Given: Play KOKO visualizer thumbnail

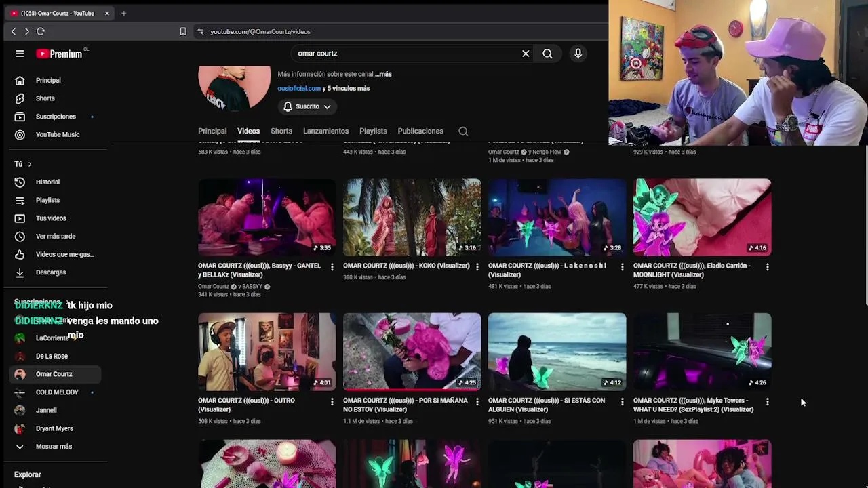Looking at the screenshot, I should coord(412,217).
